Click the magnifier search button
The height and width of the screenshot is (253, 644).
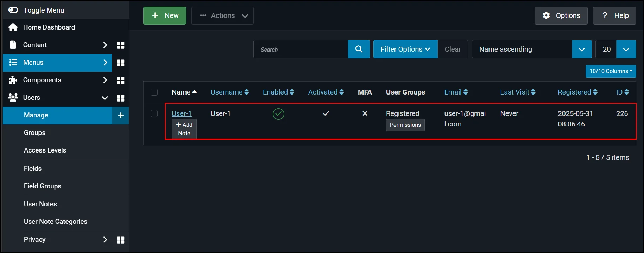point(359,49)
